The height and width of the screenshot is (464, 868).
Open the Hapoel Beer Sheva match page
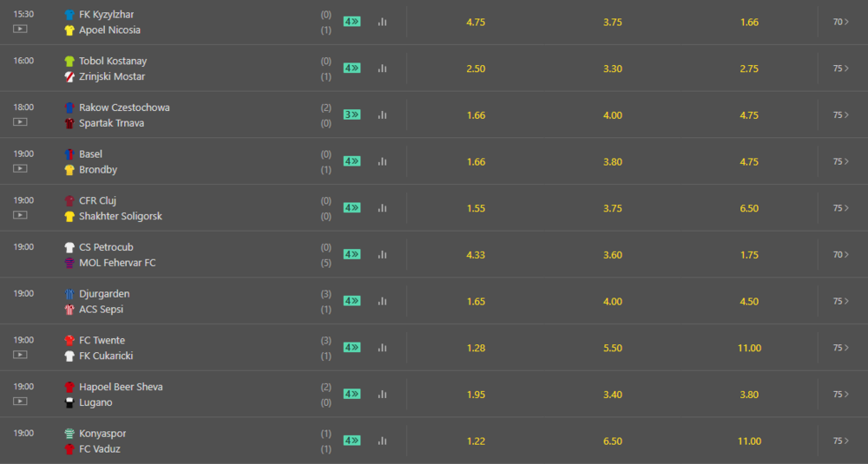click(121, 387)
